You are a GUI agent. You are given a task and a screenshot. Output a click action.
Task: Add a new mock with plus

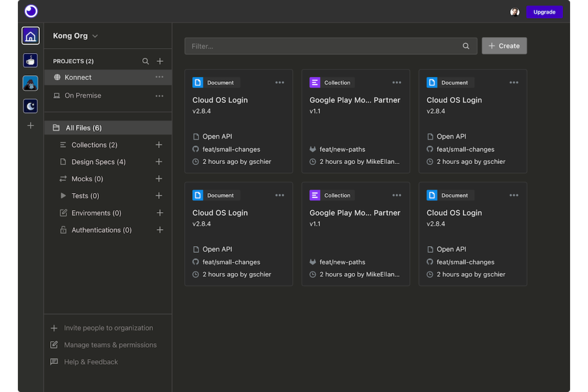(159, 179)
